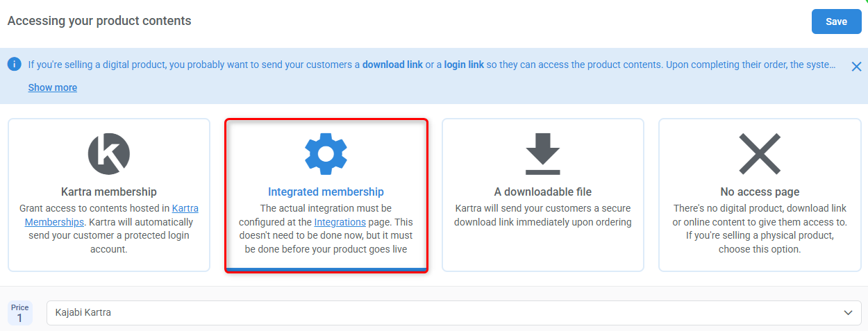Viewport: 868px width, 331px height.
Task: Click the banner's digital product help text
Action: (432, 65)
